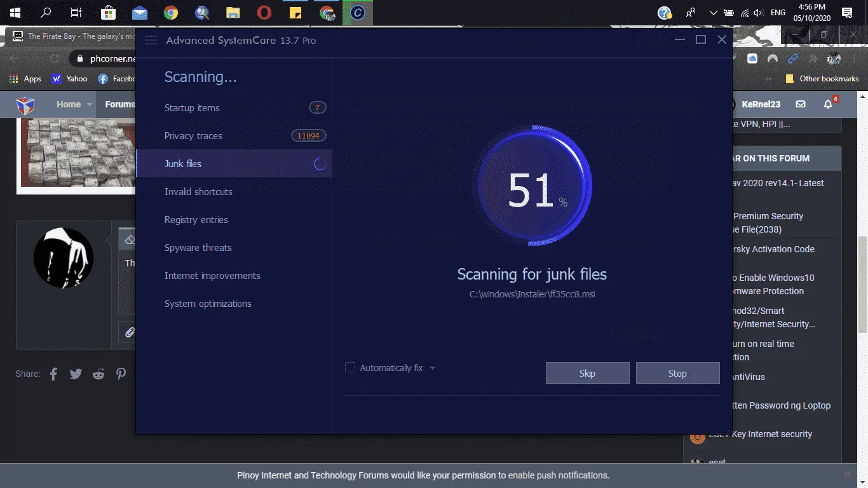Click the Startup items 7 count badge

318,108
